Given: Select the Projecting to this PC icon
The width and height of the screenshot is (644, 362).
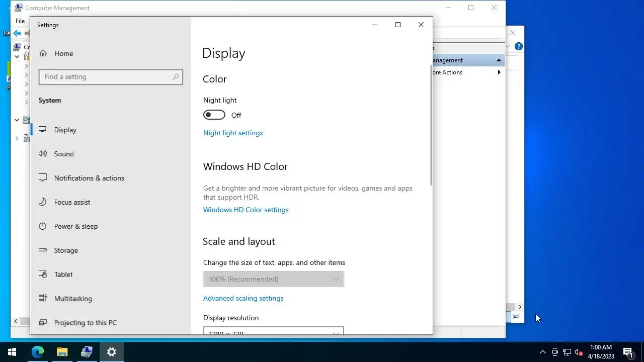Looking at the screenshot, I should tap(43, 323).
